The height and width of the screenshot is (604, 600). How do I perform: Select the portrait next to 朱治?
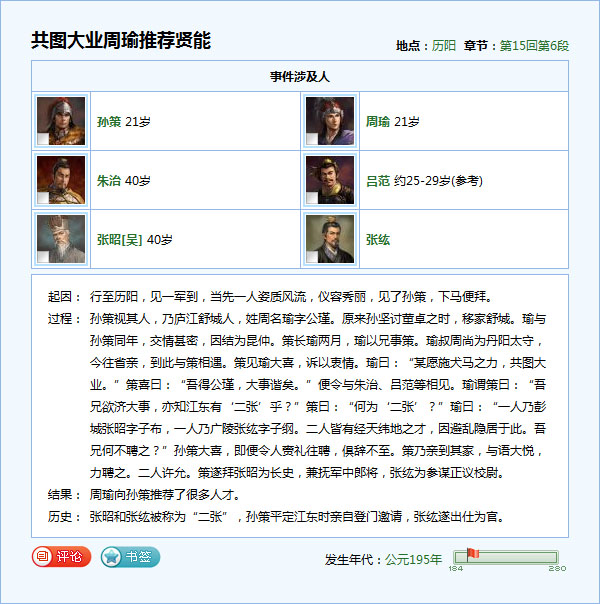tap(61, 180)
